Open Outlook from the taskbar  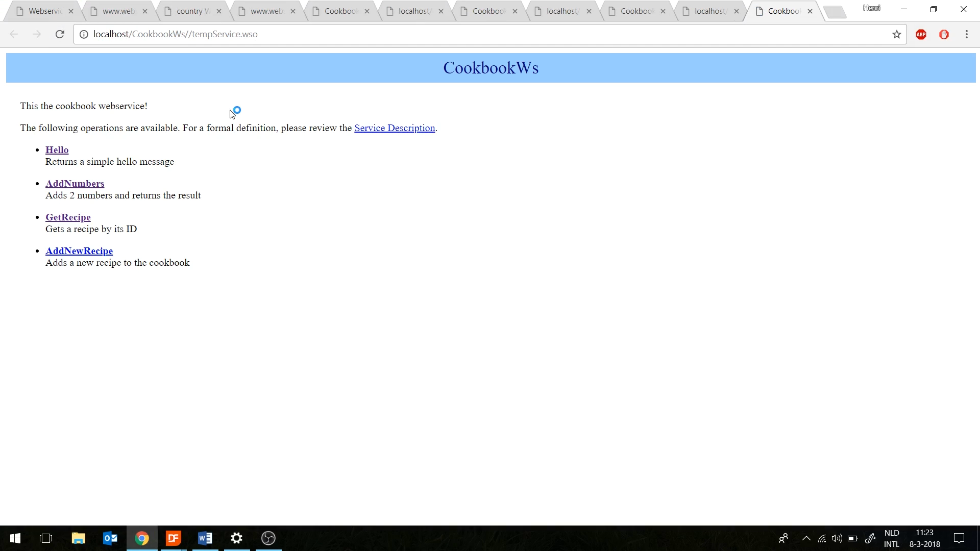(x=110, y=538)
